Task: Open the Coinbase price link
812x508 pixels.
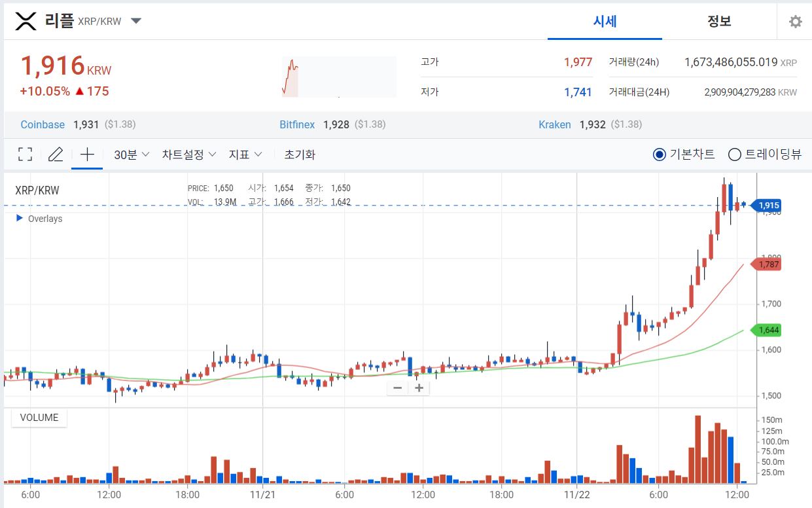Action: (x=43, y=124)
